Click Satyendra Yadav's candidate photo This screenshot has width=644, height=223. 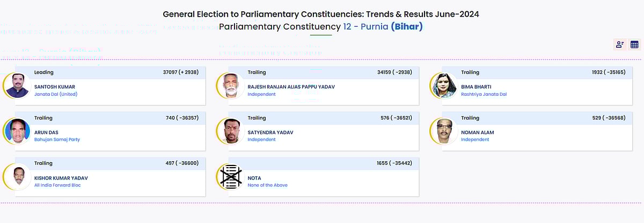pyautogui.click(x=231, y=131)
